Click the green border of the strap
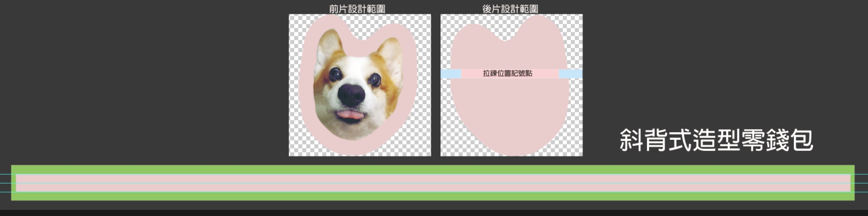The height and width of the screenshot is (216, 868). (x=433, y=169)
